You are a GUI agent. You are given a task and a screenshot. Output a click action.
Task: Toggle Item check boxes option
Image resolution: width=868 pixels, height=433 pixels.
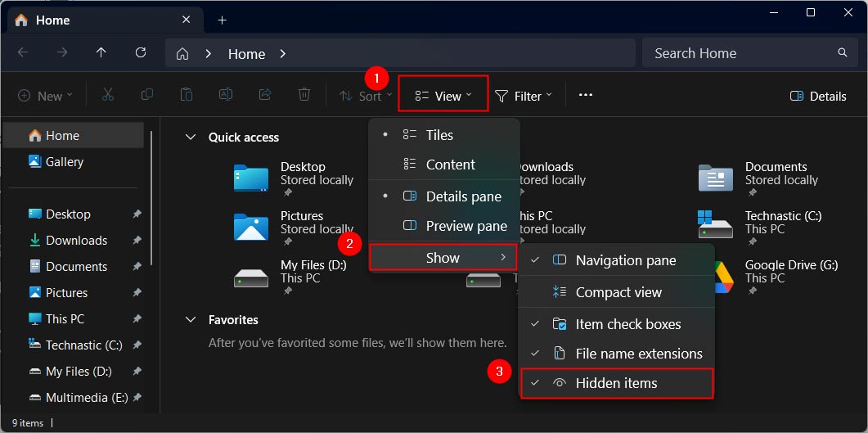pos(616,324)
